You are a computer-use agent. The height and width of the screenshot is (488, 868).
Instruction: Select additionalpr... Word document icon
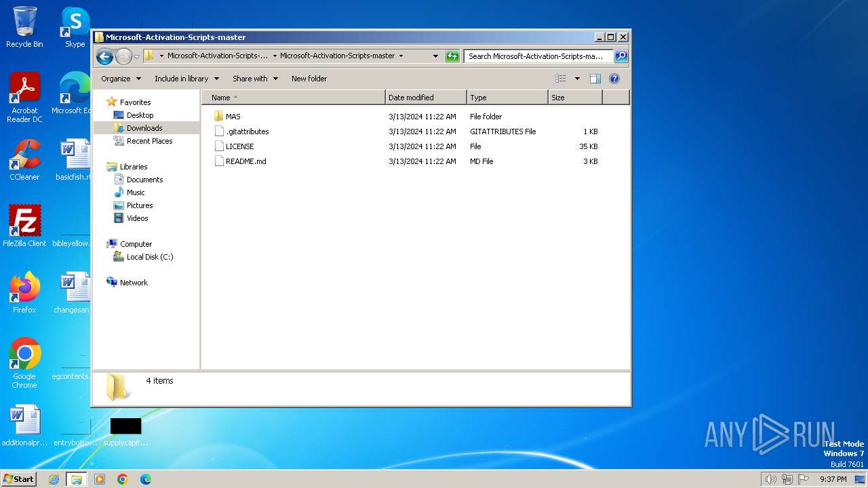point(24,426)
